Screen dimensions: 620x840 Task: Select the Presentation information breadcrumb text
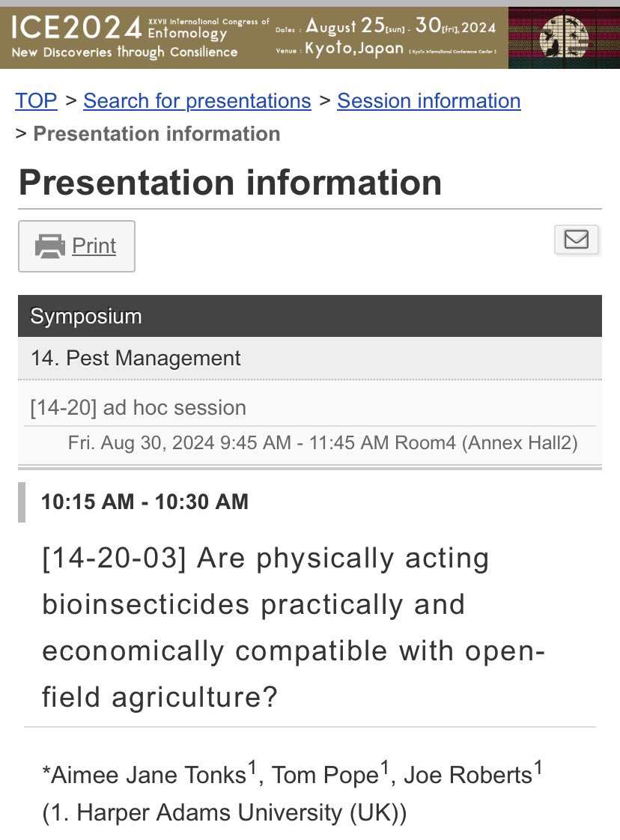[x=156, y=134]
